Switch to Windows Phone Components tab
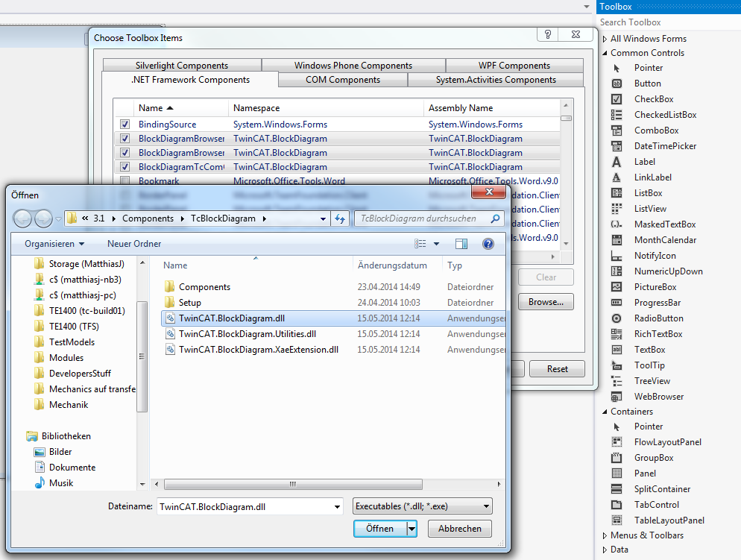741x560 pixels. [353, 65]
